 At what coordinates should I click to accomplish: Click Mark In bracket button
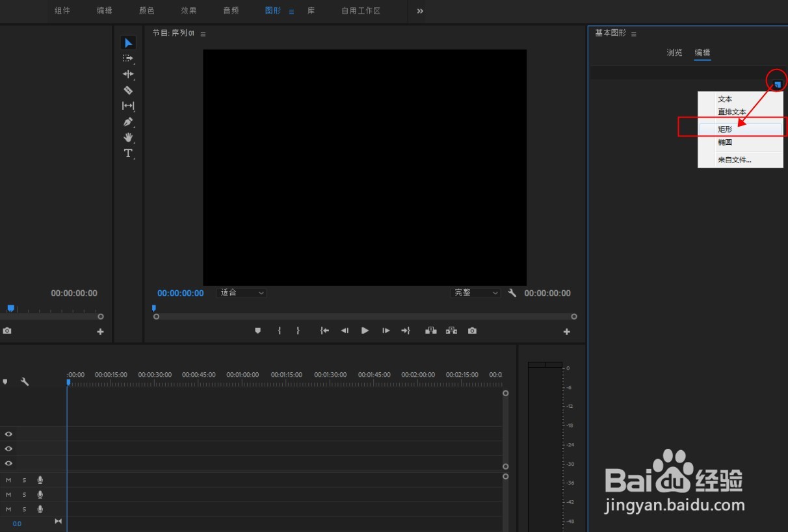coord(279,331)
